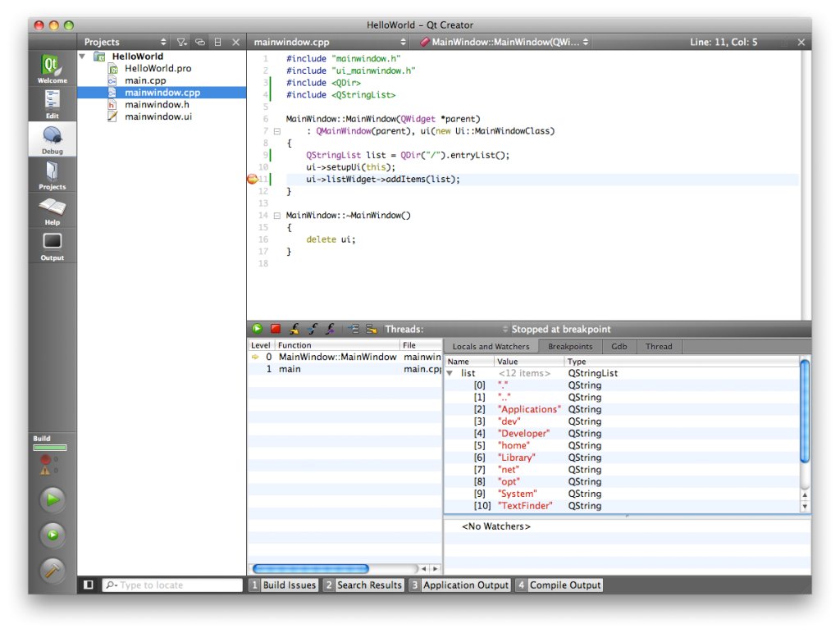Viewport: 840px width, 633px height.
Task: Close the mainwindow.cpp editor
Action: pyautogui.click(x=801, y=42)
